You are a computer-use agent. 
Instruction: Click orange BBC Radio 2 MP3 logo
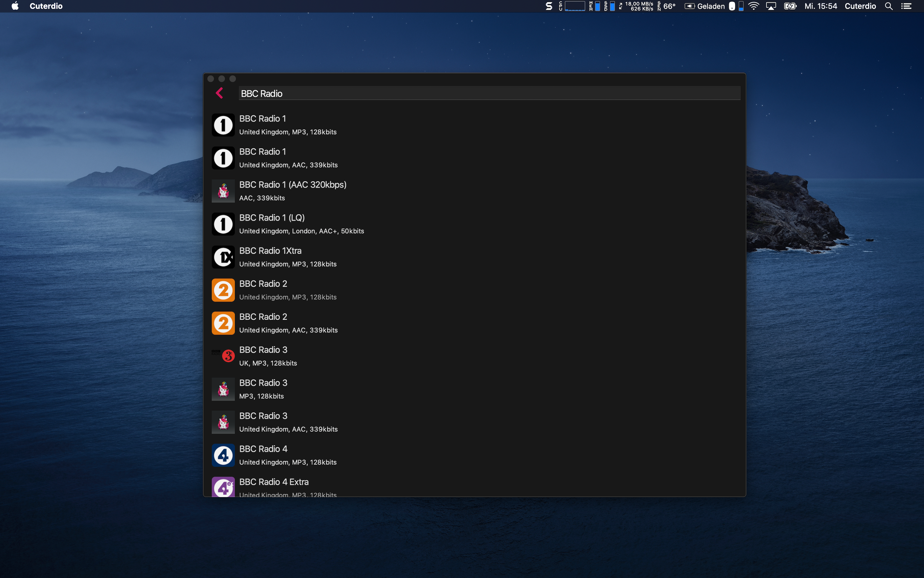pyautogui.click(x=223, y=290)
